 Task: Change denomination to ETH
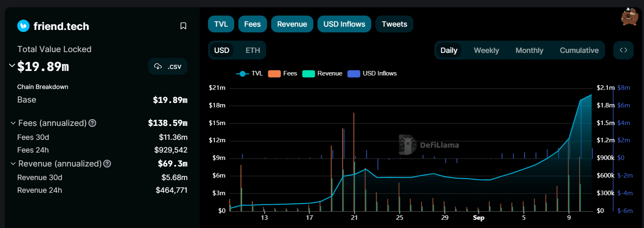click(x=253, y=50)
